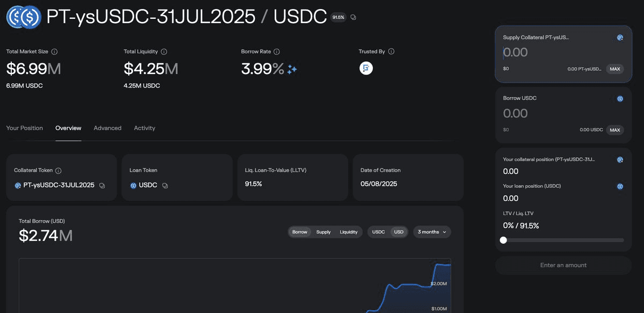Image resolution: width=644 pixels, height=313 pixels.
Task: Click the $2.74M total borrow value
Action: [x=46, y=236]
